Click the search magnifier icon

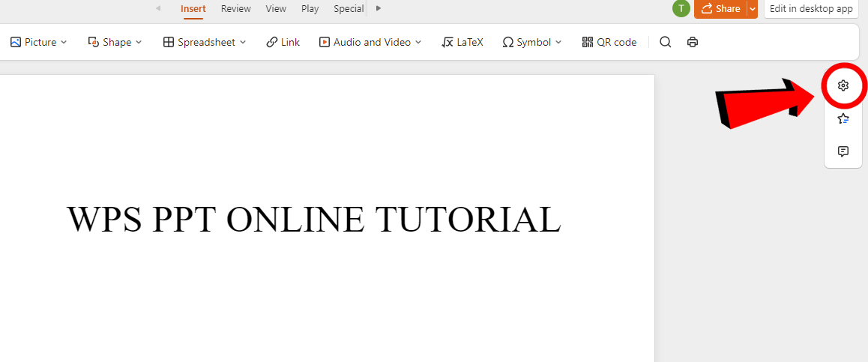pyautogui.click(x=666, y=42)
